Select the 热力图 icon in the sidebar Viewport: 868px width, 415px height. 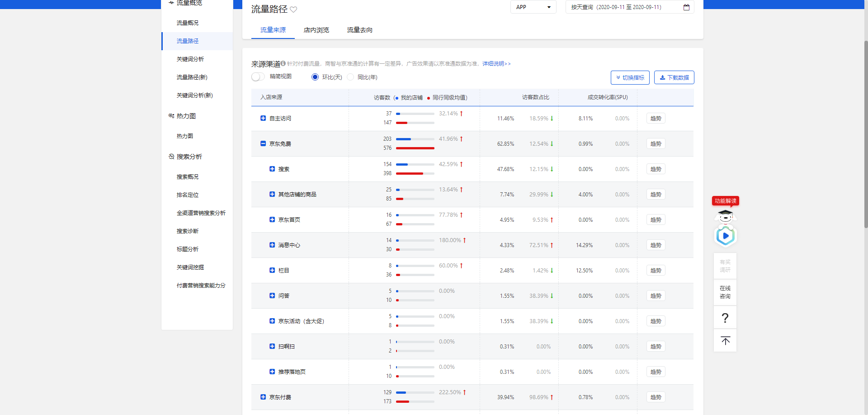171,115
